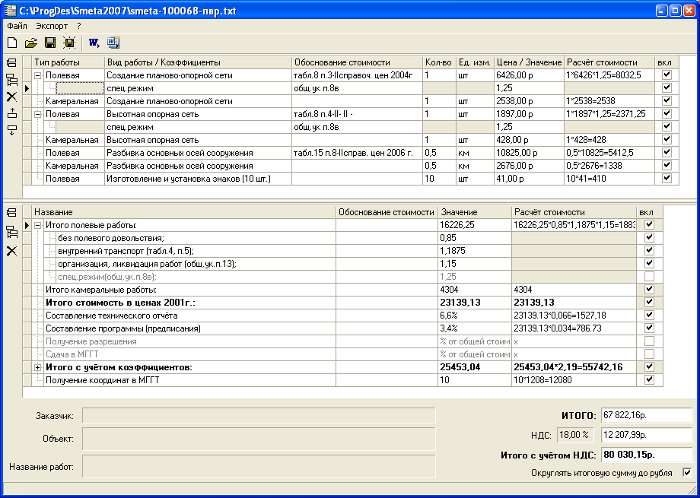Select the value cell 6,6%
This screenshot has width=700, height=498.
click(475, 315)
